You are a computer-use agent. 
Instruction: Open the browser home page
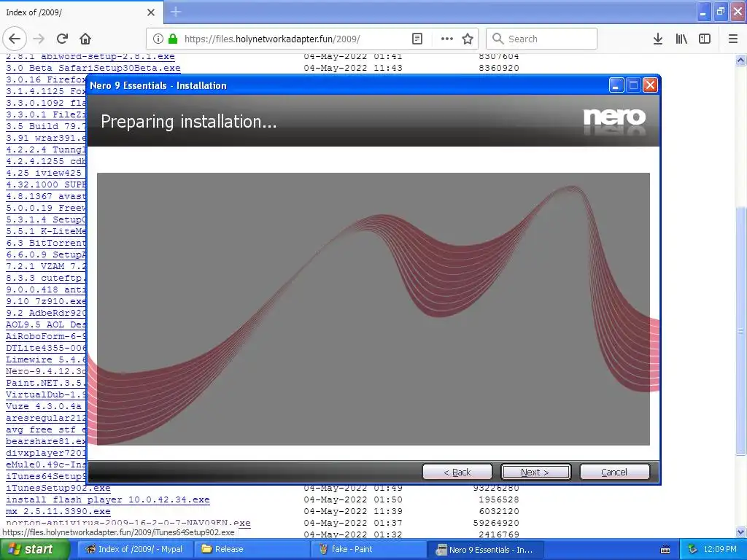[x=85, y=39]
